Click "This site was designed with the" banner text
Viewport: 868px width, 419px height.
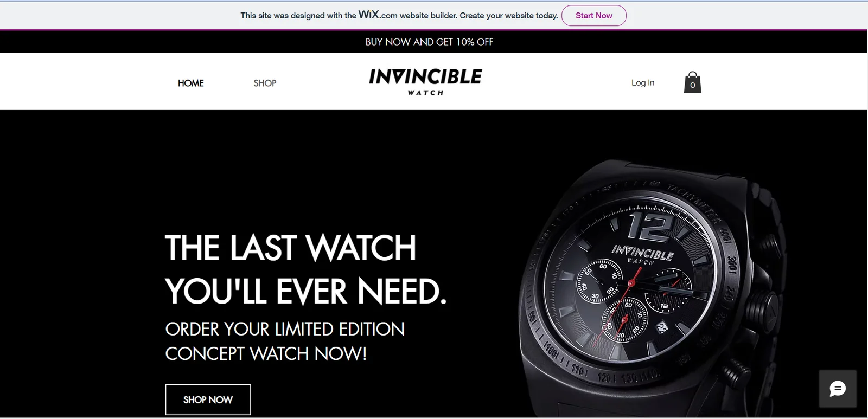point(298,16)
